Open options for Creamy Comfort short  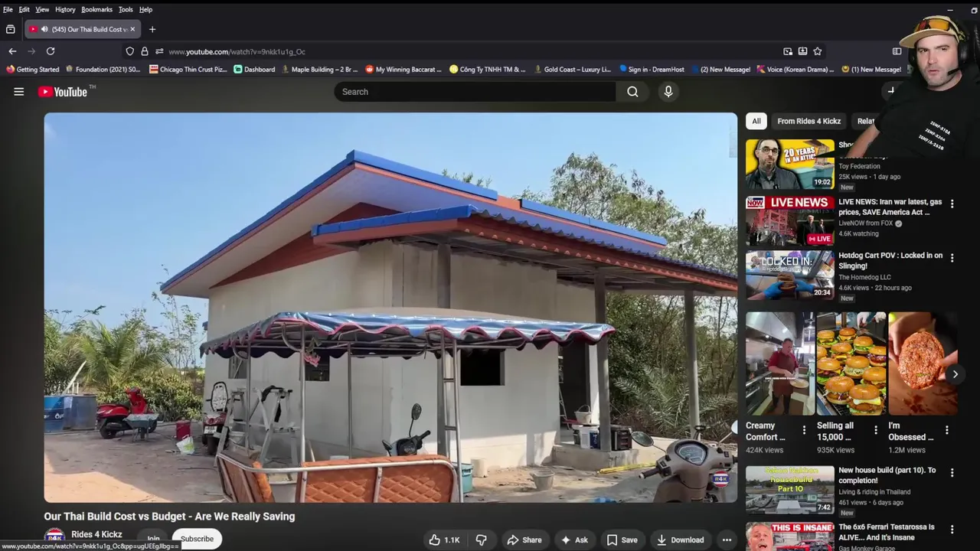pos(804,430)
